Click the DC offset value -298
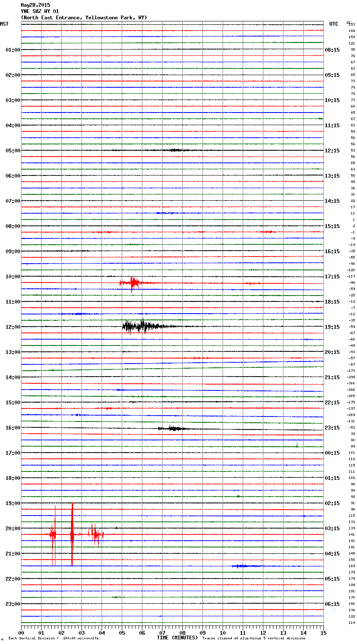This screenshot has width=357, height=644. click(351, 377)
